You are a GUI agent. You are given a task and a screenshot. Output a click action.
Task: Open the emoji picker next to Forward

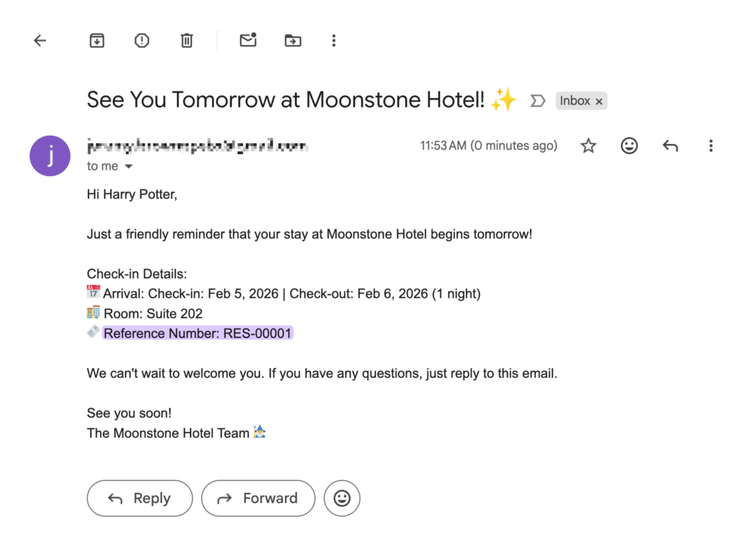coord(342,498)
